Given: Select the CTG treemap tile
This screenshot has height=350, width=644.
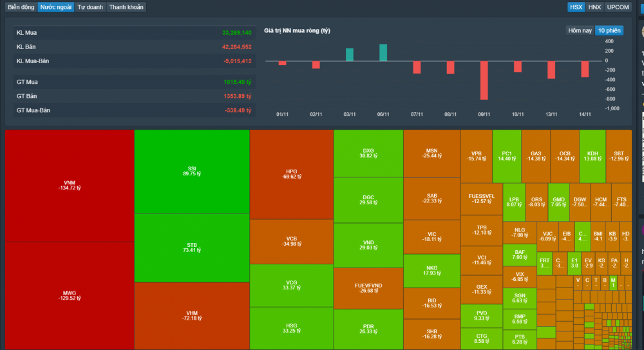Looking at the screenshot, I should [x=481, y=339].
